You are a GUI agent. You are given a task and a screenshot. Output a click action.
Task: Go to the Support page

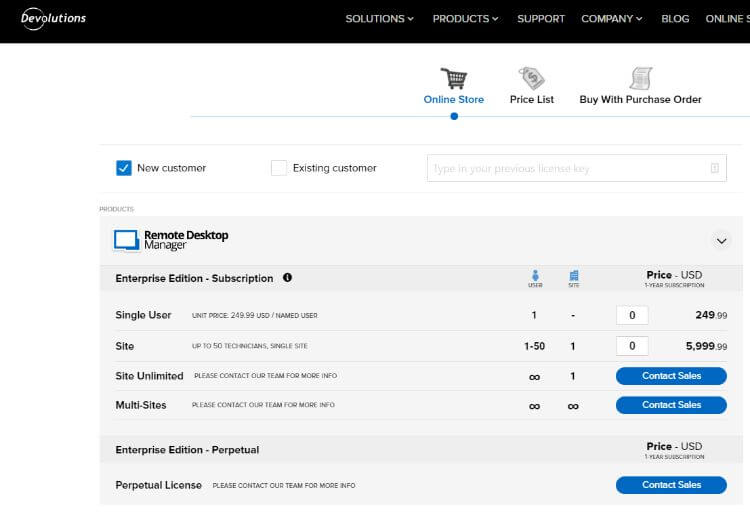[541, 19]
